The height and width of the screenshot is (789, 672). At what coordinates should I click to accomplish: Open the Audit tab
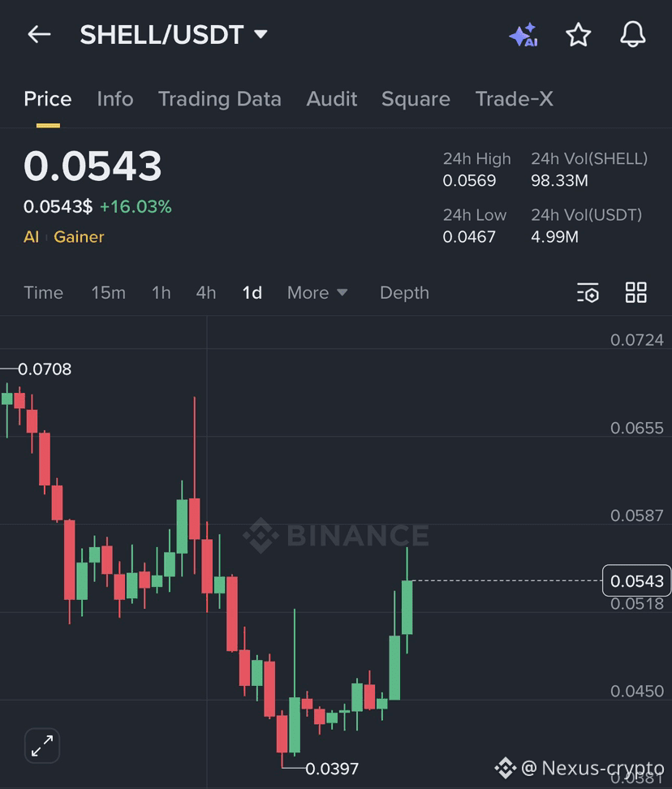331,99
